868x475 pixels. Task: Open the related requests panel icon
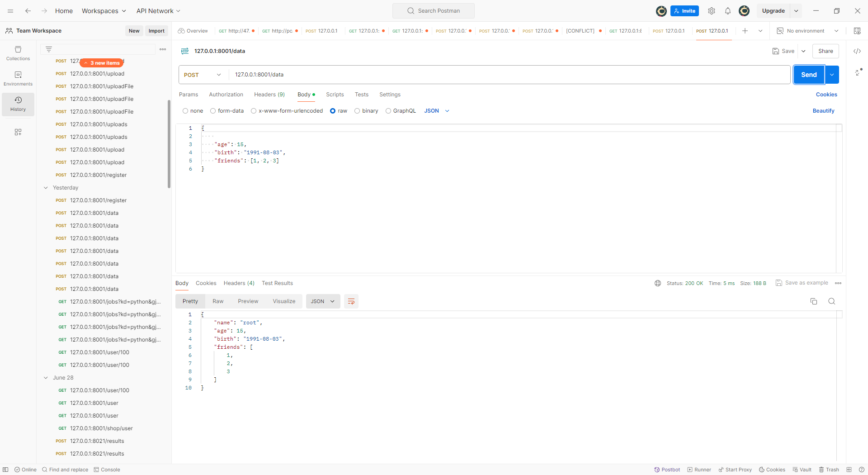tap(858, 72)
